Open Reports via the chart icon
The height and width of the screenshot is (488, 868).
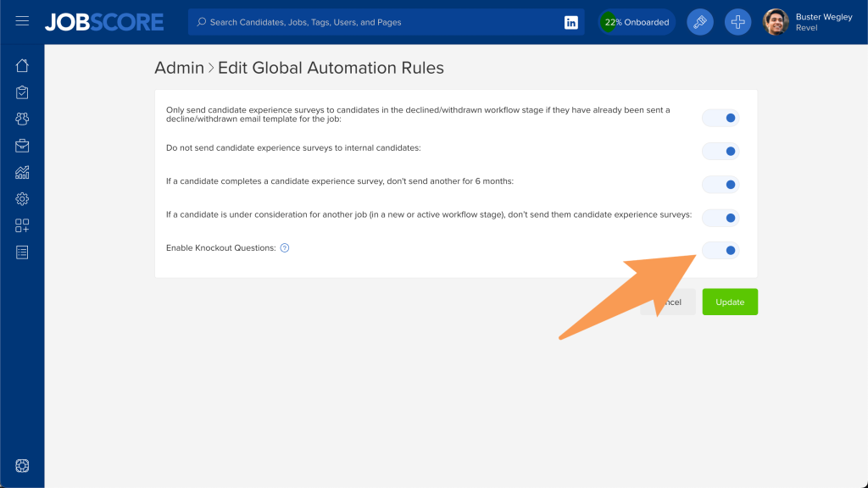(x=22, y=173)
